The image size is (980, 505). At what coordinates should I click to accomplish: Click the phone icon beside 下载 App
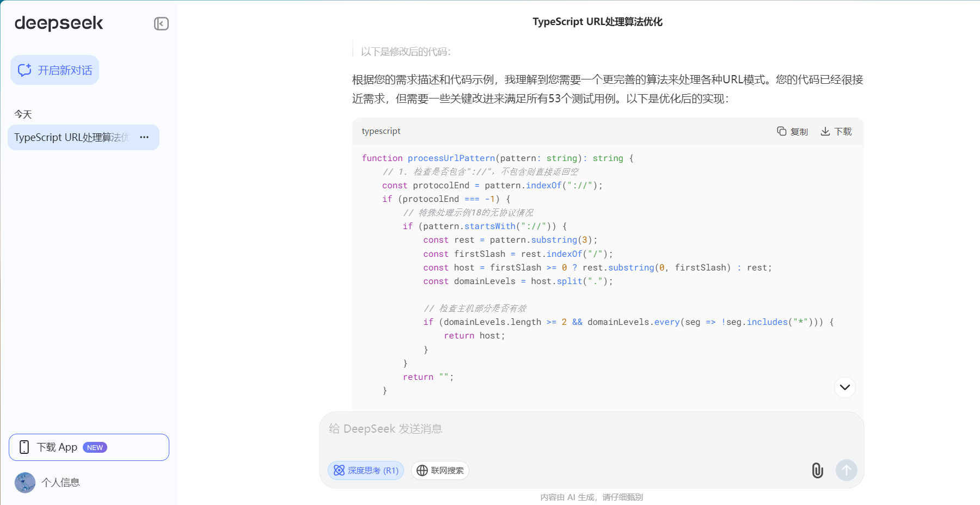coord(24,447)
